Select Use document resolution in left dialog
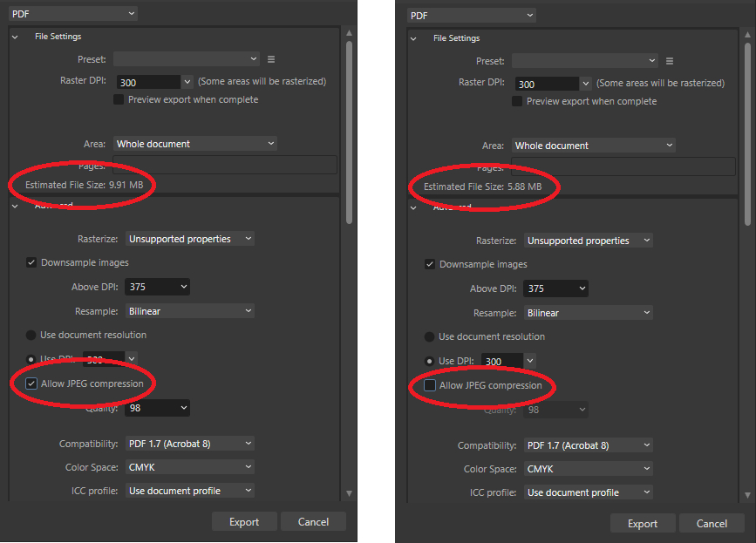756x543 pixels. pos(31,335)
